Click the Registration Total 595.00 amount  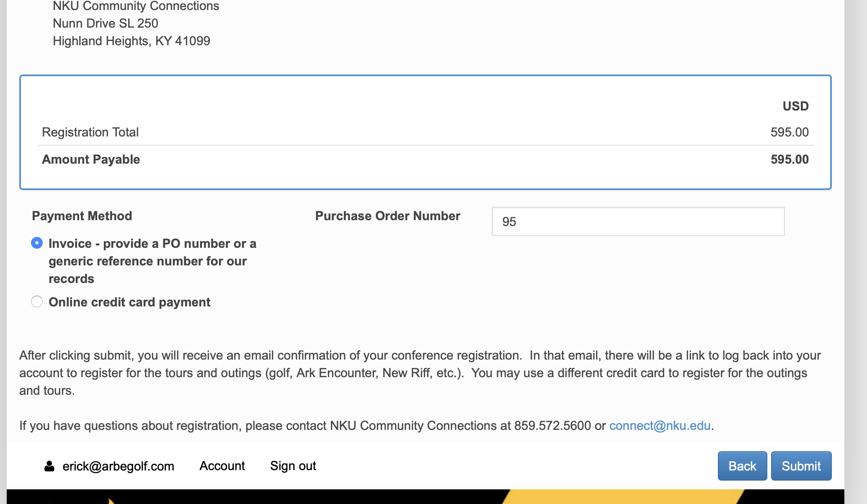point(789,132)
